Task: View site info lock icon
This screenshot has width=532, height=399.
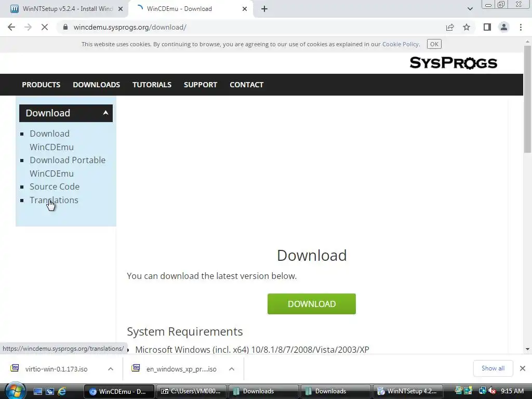Action: [x=65, y=27]
